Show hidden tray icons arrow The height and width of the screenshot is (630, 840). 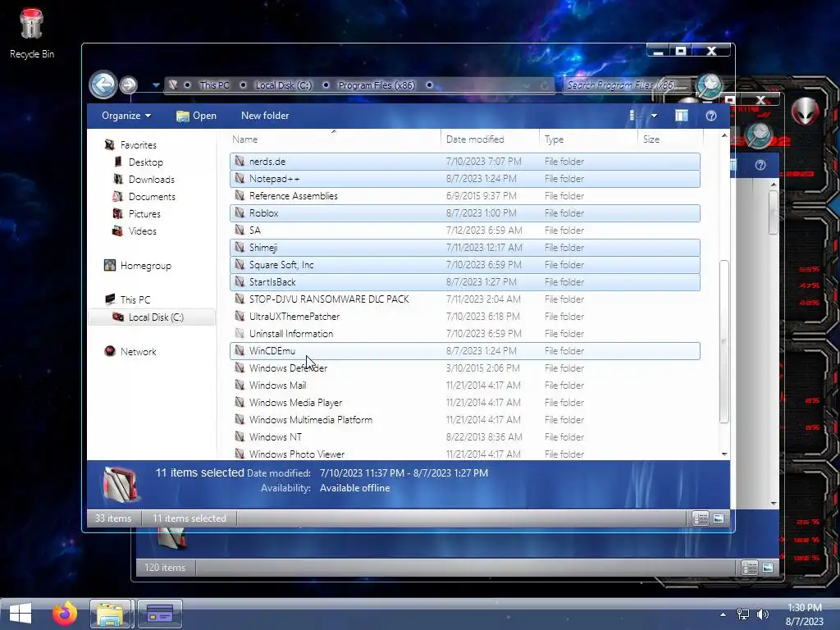pyautogui.click(x=723, y=614)
